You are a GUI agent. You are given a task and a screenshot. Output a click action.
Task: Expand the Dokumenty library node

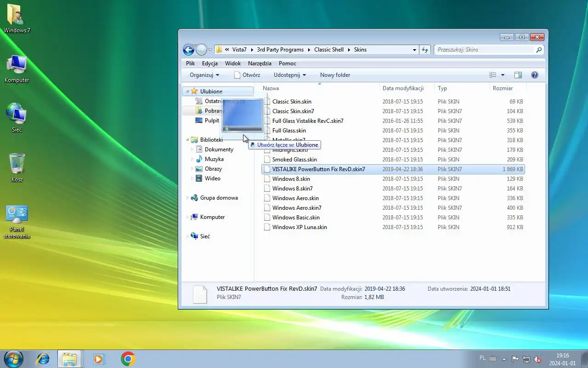[193, 149]
